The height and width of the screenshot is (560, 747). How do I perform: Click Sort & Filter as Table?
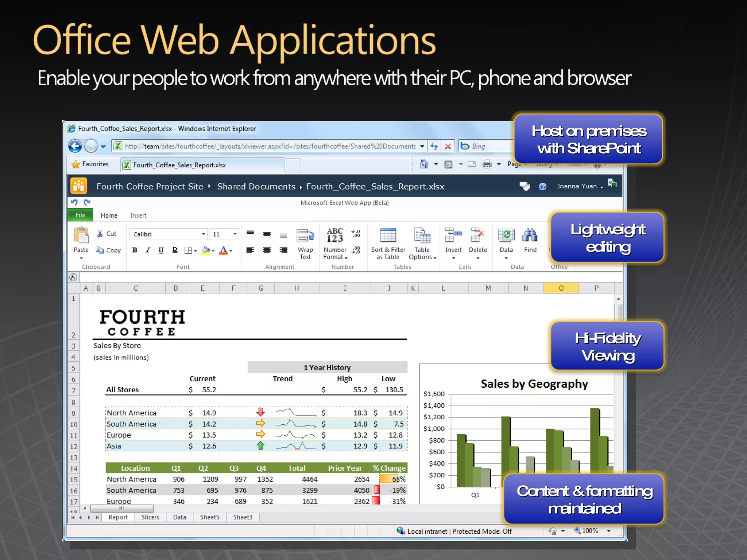pyautogui.click(x=388, y=244)
